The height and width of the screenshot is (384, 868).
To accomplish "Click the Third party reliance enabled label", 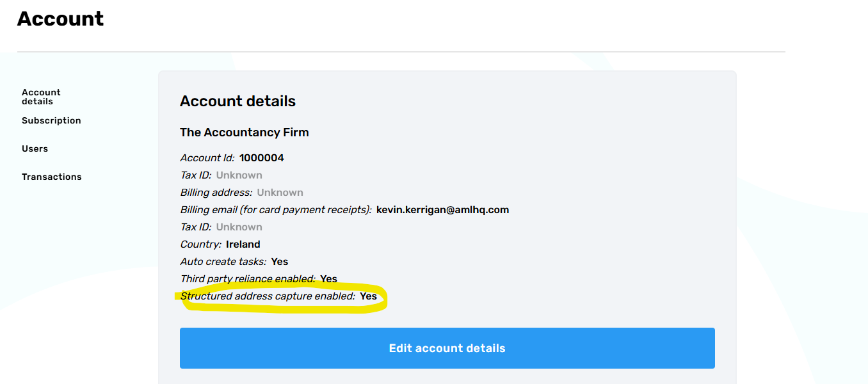I will 248,279.
